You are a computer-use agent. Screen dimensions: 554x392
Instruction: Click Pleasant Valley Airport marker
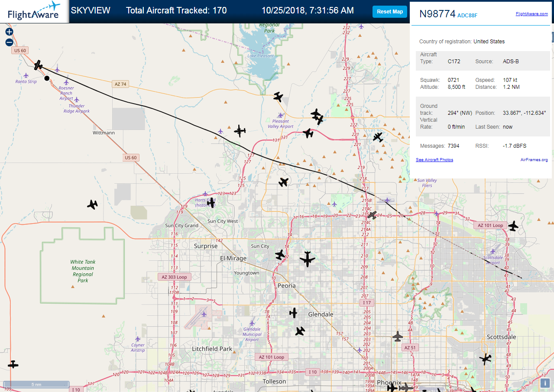click(281, 115)
